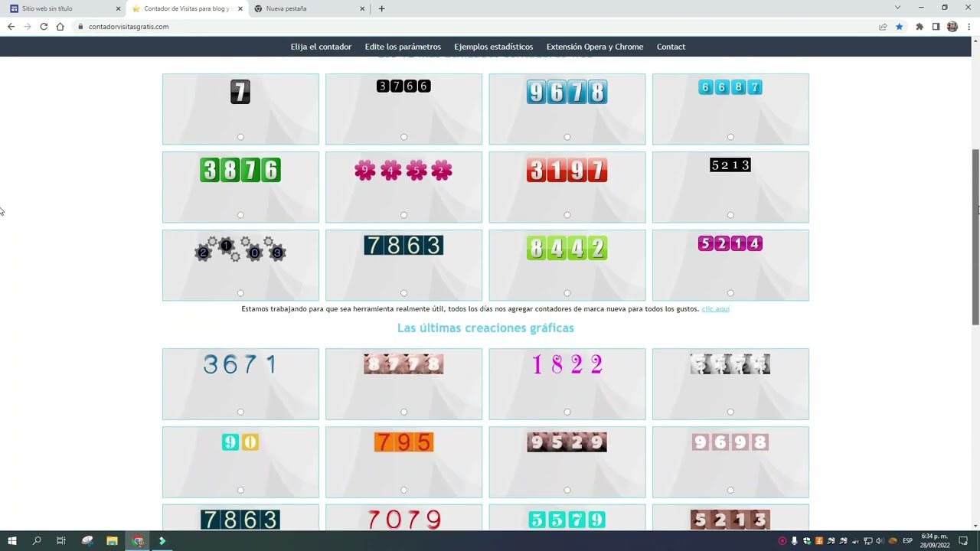The image size is (980, 551).
Task: Open Task View in taskbar
Action: tap(61, 540)
